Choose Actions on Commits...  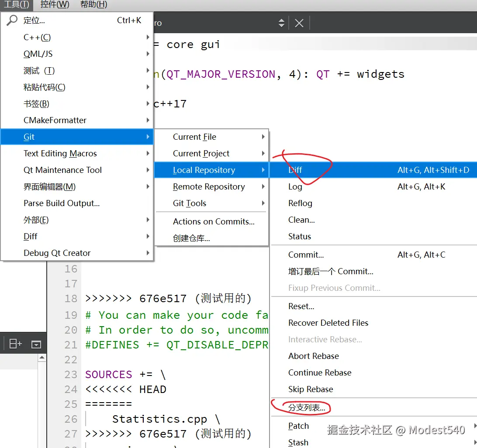(x=211, y=221)
